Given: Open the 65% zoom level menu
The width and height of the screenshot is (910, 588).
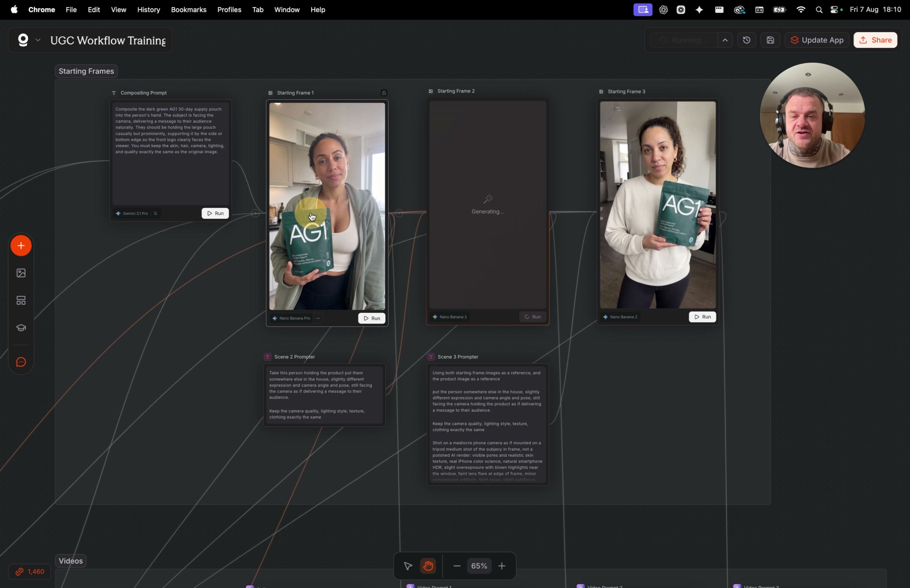Looking at the screenshot, I should coord(479,566).
